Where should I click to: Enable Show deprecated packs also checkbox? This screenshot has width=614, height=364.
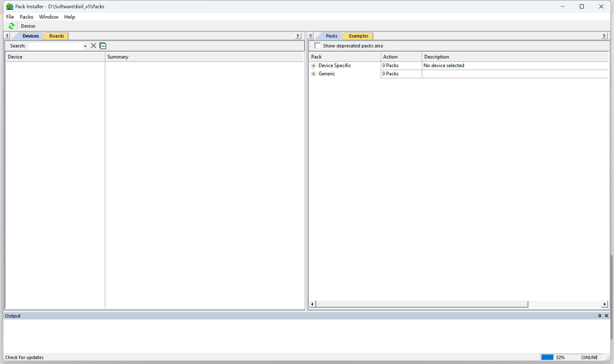click(318, 46)
